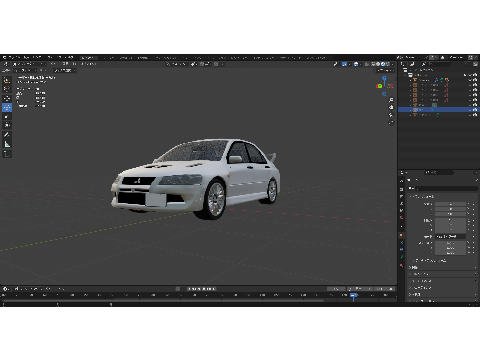Open the File menu
Viewport: 480px width, 360px height.
[13, 57]
